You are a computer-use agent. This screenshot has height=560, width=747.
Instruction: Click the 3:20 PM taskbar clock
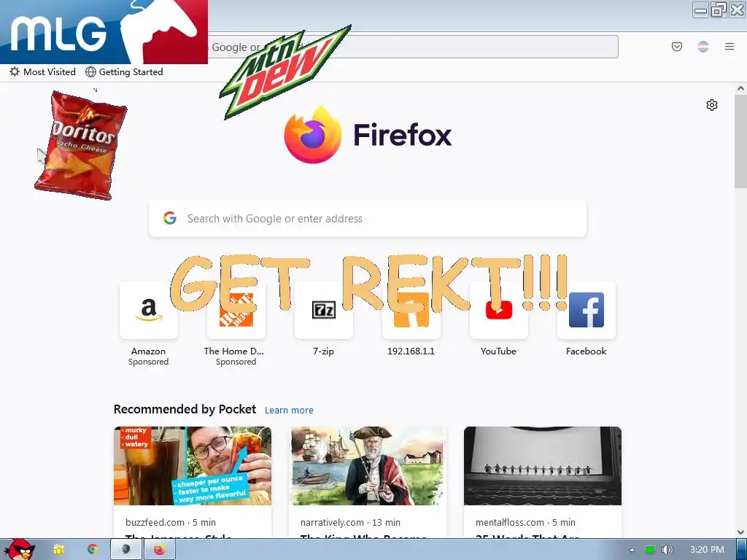tap(707, 550)
